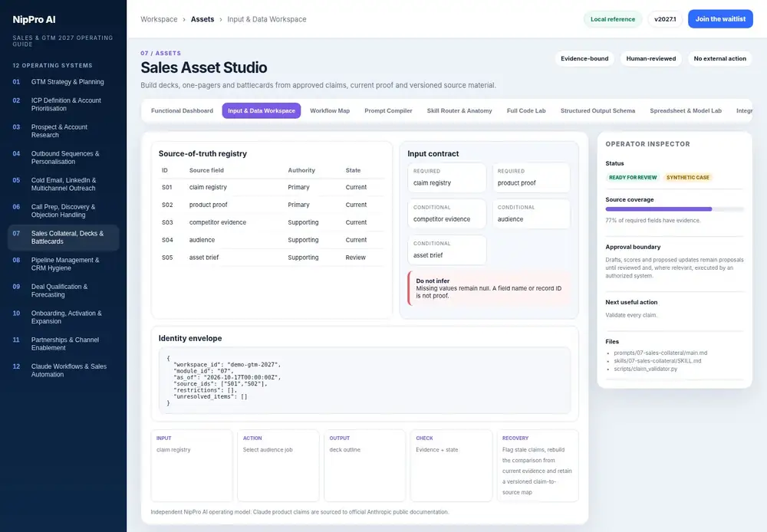Open Onboarding, Activation & Expansion module
The image size is (767, 532).
pyautogui.click(x=64, y=317)
